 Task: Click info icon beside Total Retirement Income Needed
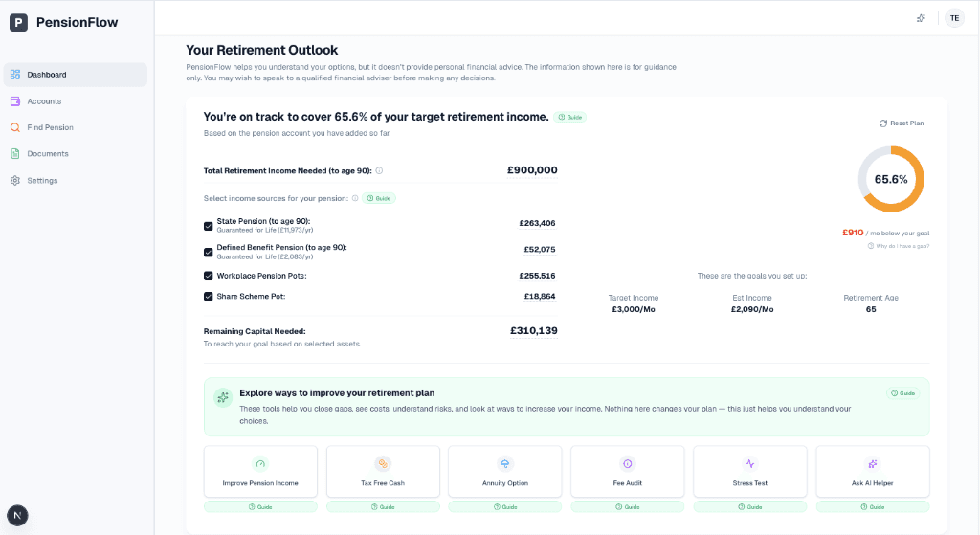(x=379, y=170)
